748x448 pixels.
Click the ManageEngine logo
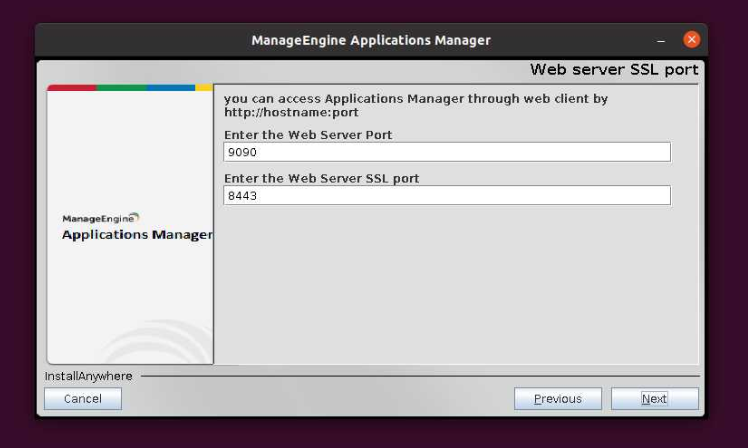pyautogui.click(x=100, y=218)
